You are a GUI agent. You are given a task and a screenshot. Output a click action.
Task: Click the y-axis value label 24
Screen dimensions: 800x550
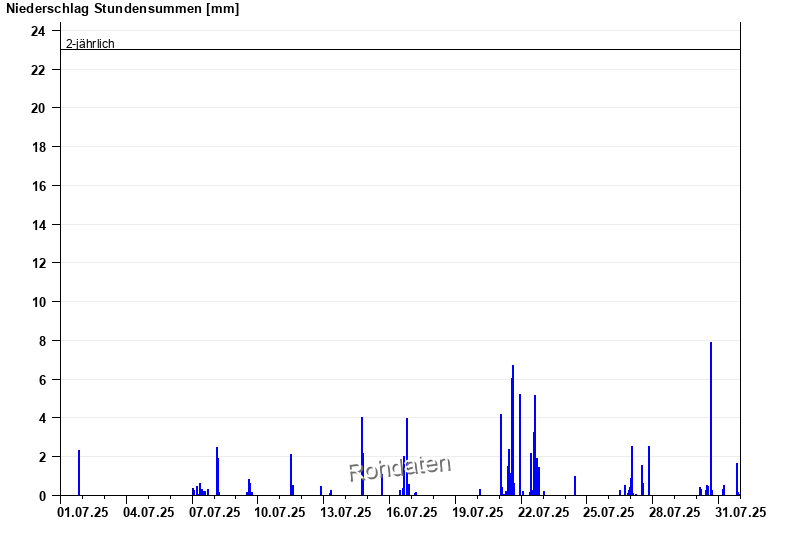click(x=38, y=31)
